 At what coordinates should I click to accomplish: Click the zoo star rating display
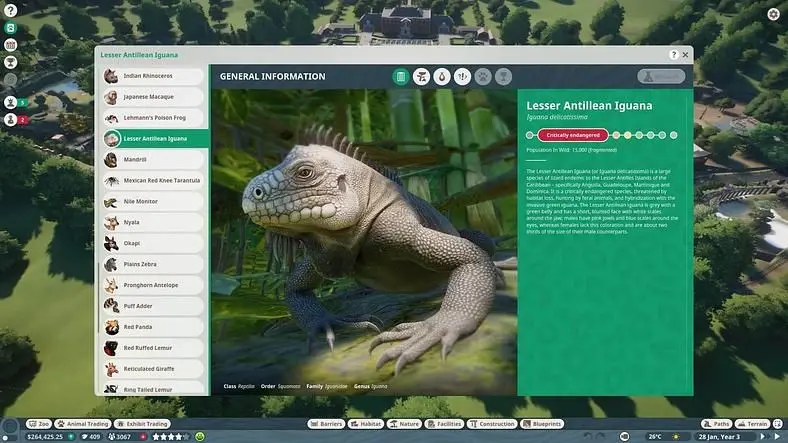pyautogui.click(x=171, y=437)
